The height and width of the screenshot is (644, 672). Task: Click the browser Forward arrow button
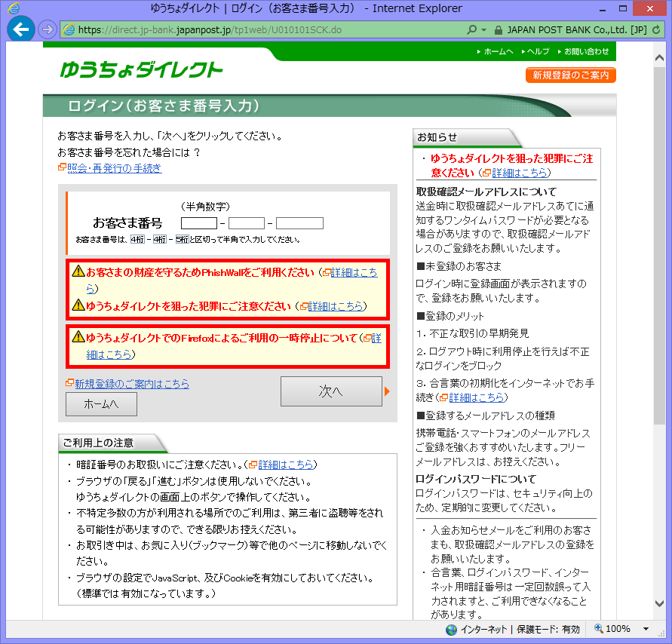tap(48, 29)
